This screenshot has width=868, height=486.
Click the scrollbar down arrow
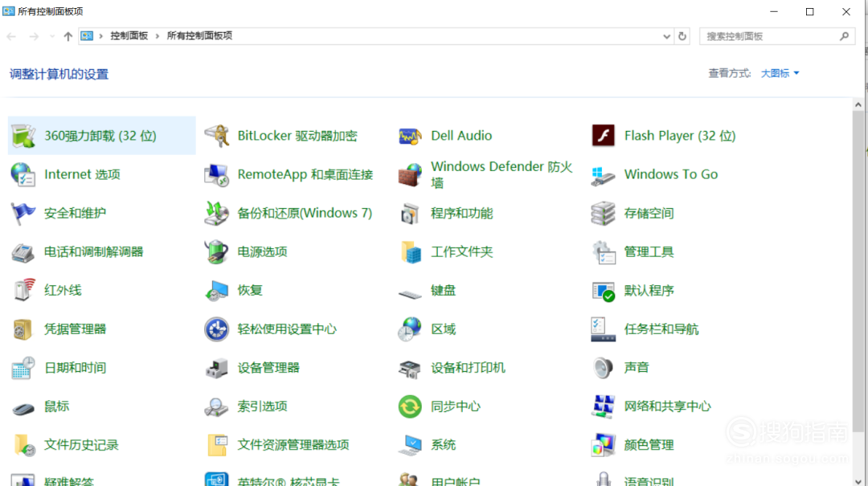coord(858,481)
